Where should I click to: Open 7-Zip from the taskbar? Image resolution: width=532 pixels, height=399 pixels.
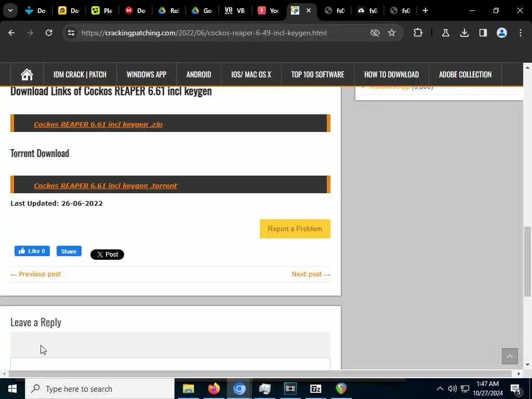pos(315,389)
